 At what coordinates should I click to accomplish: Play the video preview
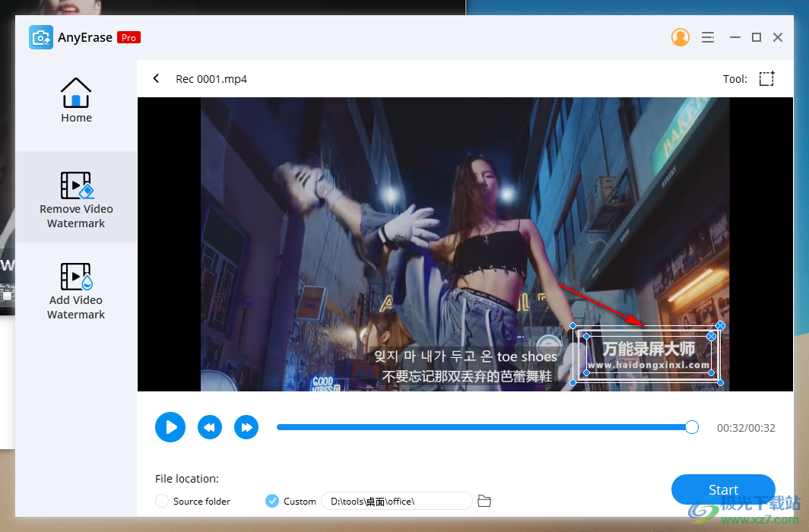170,427
